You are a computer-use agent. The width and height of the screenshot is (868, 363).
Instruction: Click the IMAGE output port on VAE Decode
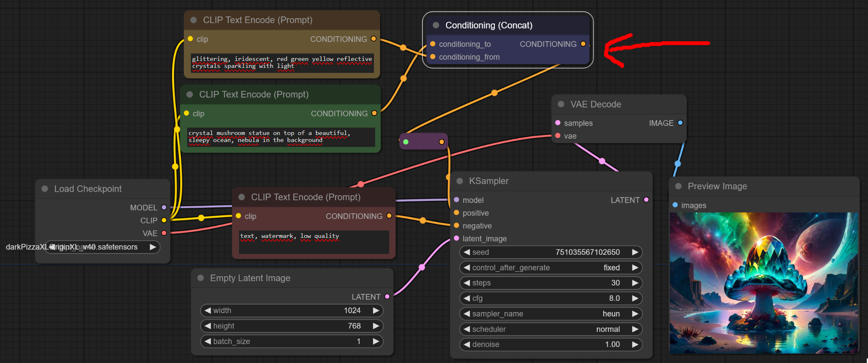680,123
